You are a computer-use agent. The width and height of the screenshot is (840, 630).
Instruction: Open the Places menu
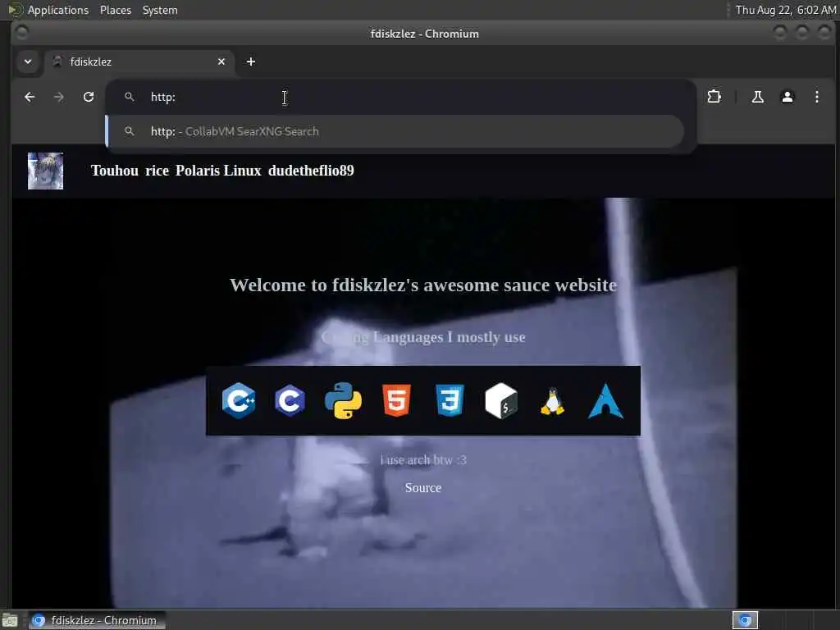click(x=115, y=10)
